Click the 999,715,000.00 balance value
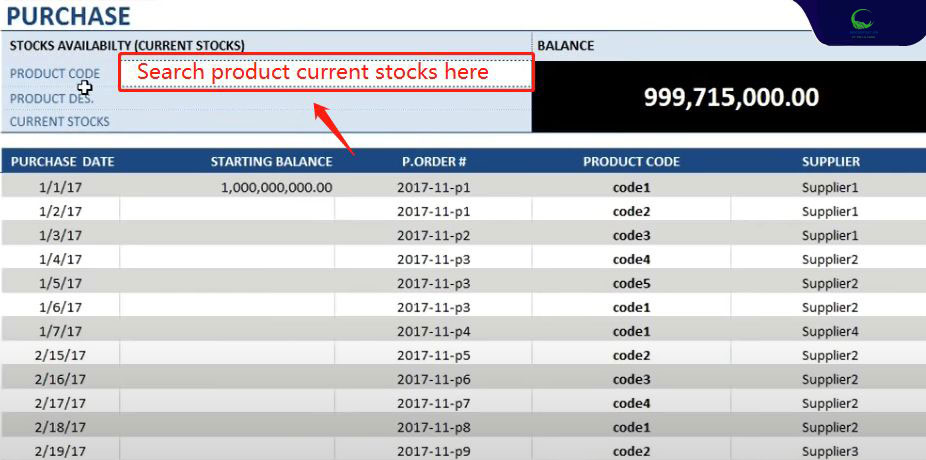The image size is (926, 460). point(731,97)
